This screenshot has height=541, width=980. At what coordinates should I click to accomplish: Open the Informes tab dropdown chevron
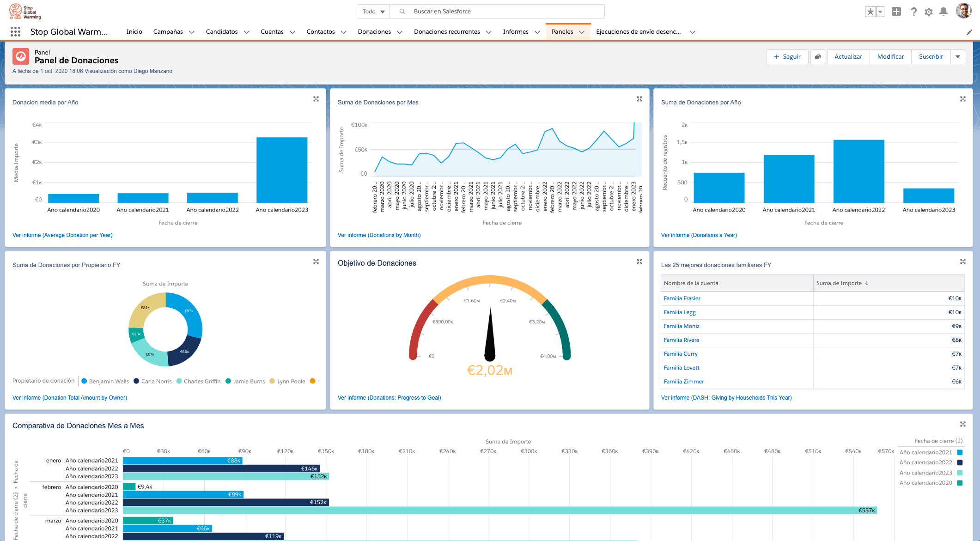point(537,32)
